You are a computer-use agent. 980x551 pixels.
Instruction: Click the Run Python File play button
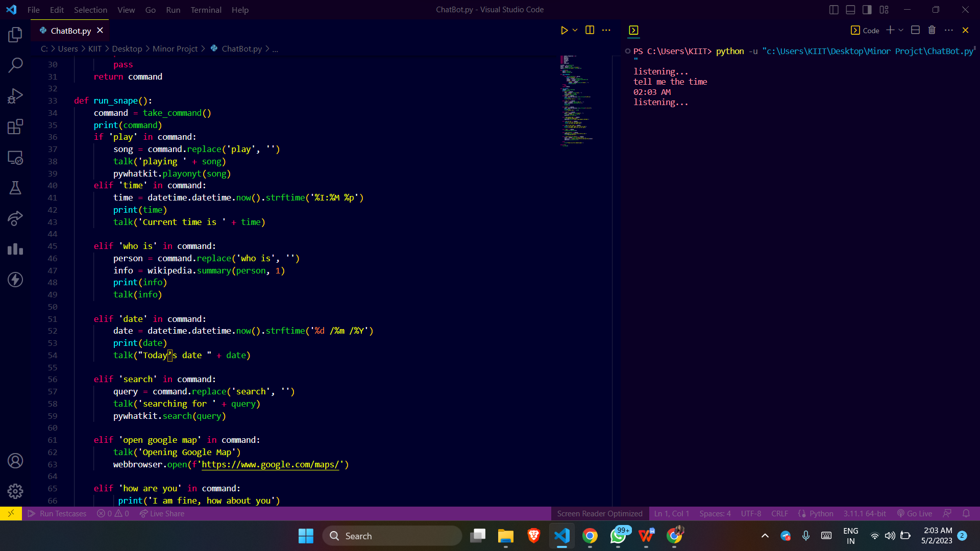point(564,30)
